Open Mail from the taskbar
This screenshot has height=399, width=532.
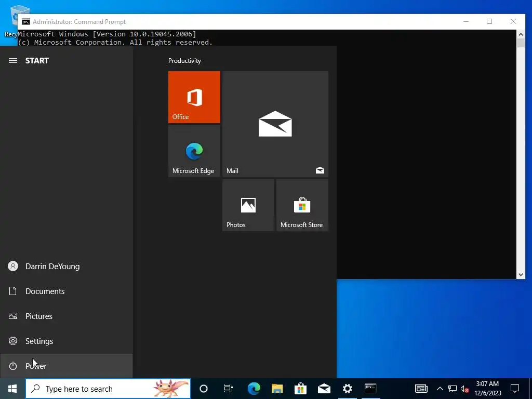click(324, 389)
